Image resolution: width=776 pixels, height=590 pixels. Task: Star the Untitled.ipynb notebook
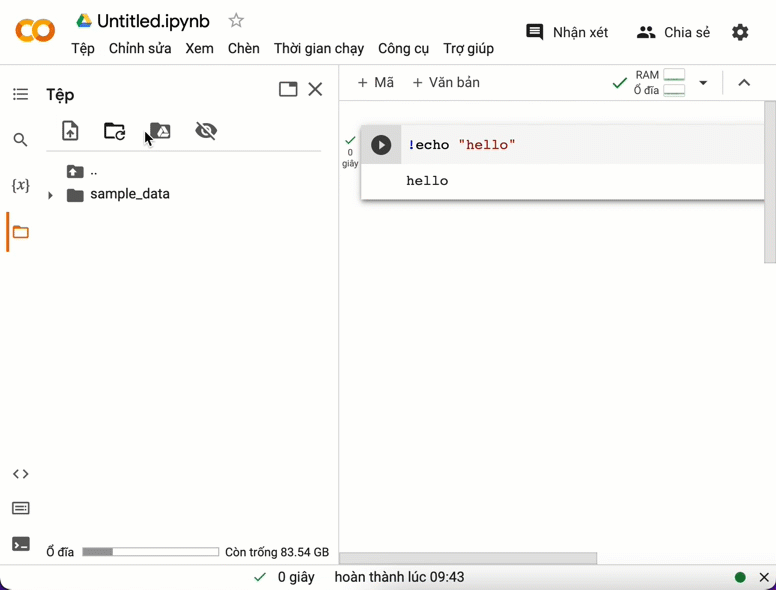click(x=236, y=21)
